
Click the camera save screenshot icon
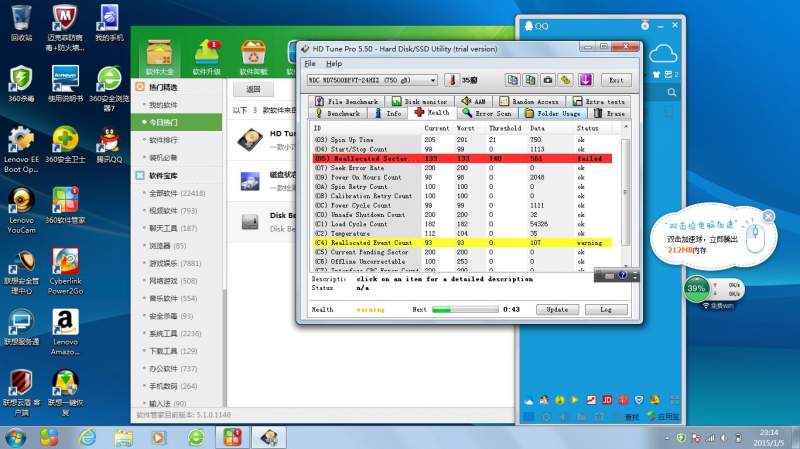(548, 80)
